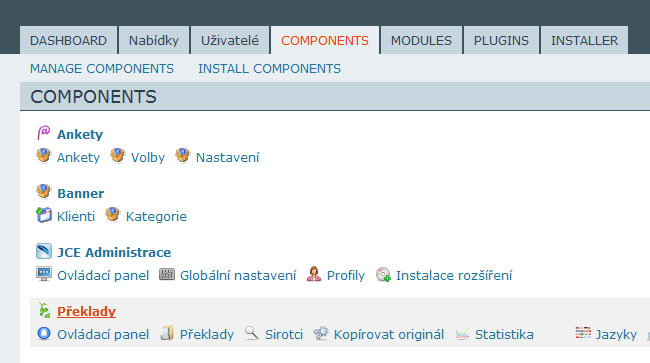Open MANAGE COMPONENTS submenu link

tap(102, 69)
